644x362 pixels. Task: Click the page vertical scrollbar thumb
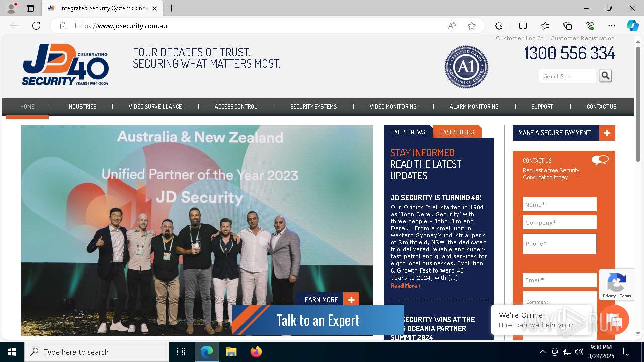tap(638, 104)
